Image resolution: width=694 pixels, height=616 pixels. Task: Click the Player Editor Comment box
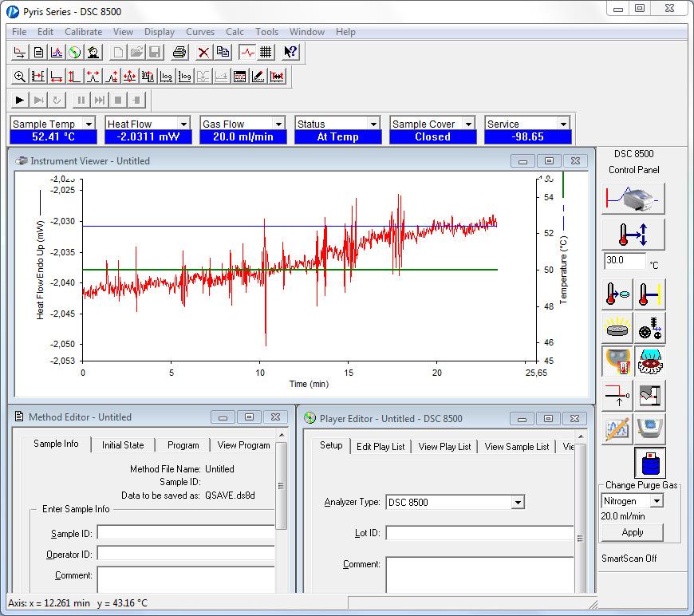(479, 575)
